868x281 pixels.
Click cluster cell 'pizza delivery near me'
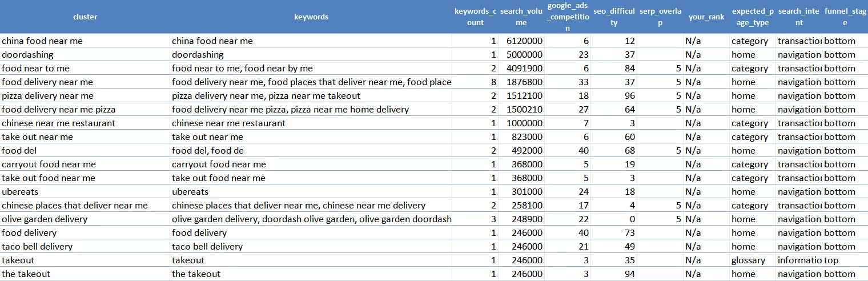[x=85, y=95]
